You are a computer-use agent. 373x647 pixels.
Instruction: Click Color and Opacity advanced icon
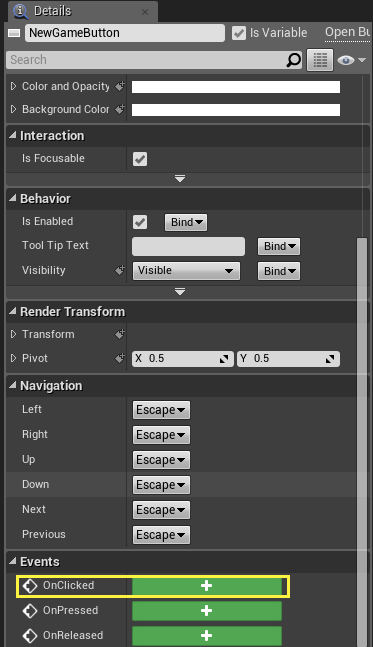(x=120, y=86)
